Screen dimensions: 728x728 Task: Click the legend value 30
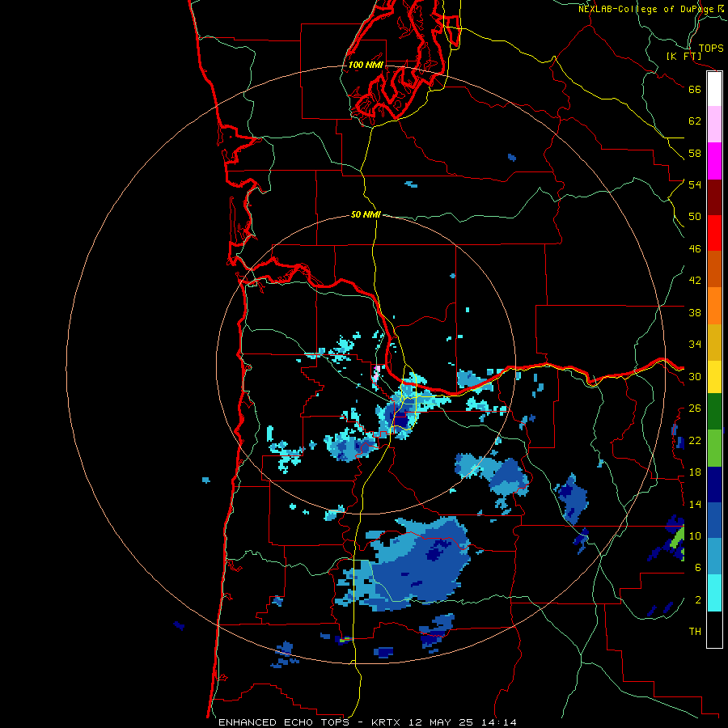click(695, 376)
